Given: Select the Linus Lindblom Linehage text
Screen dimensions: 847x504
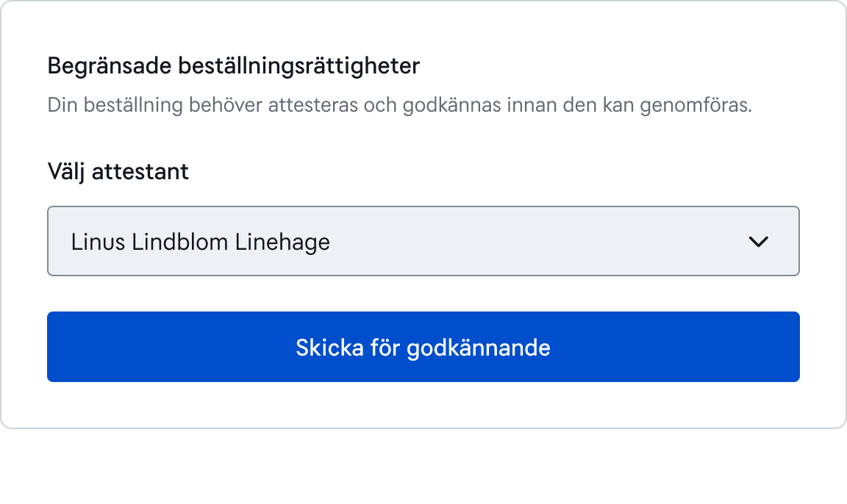Looking at the screenshot, I should point(201,242).
